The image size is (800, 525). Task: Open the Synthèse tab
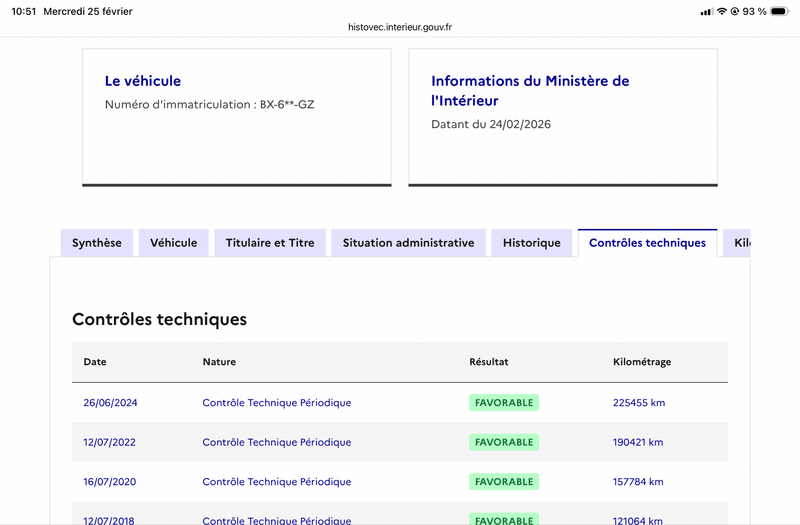point(97,243)
